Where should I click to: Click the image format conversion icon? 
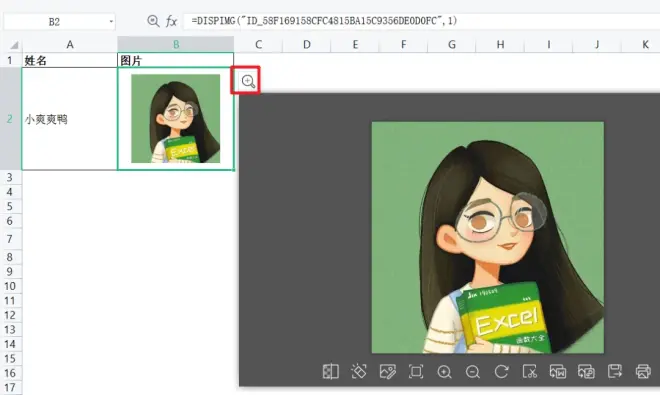point(586,371)
